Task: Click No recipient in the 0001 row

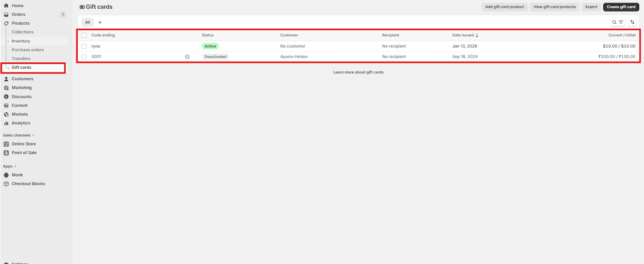Action: coord(394,57)
